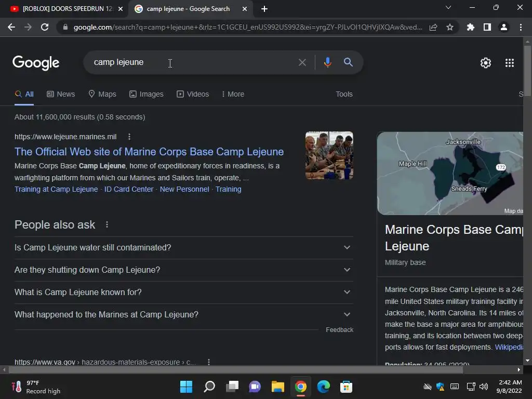Open the clock showing 2:42 AM
532x399 pixels.
click(x=509, y=387)
